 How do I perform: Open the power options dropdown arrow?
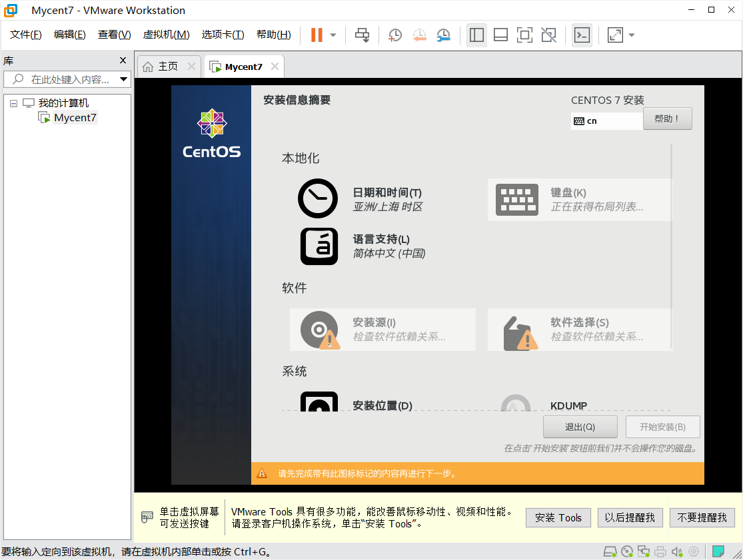coord(333,35)
